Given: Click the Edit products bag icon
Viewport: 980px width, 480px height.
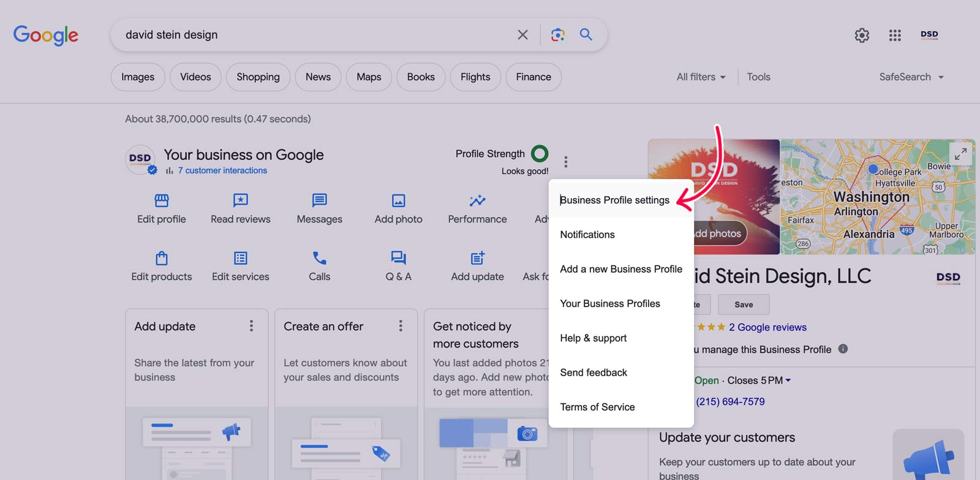Looking at the screenshot, I should click(x=162, y=258).
